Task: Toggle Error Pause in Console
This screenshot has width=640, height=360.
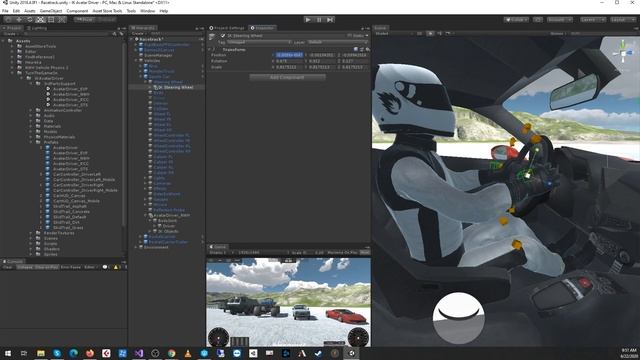Action: [71, 267]
